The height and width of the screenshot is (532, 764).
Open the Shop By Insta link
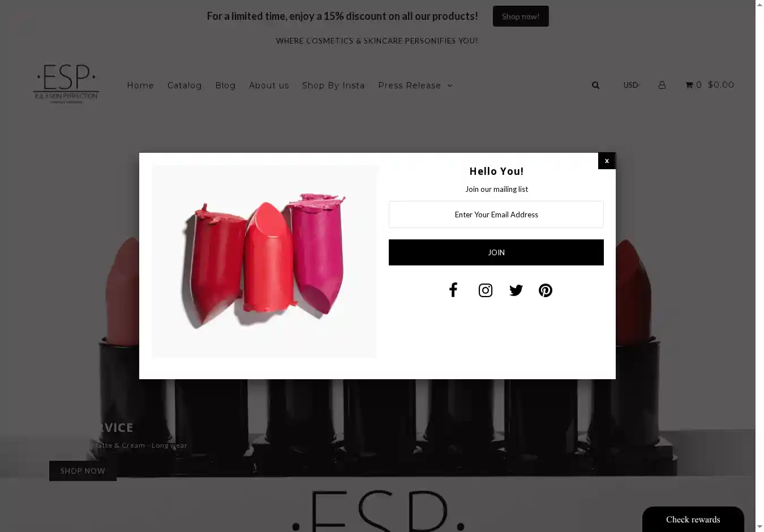tap(333, 85)
